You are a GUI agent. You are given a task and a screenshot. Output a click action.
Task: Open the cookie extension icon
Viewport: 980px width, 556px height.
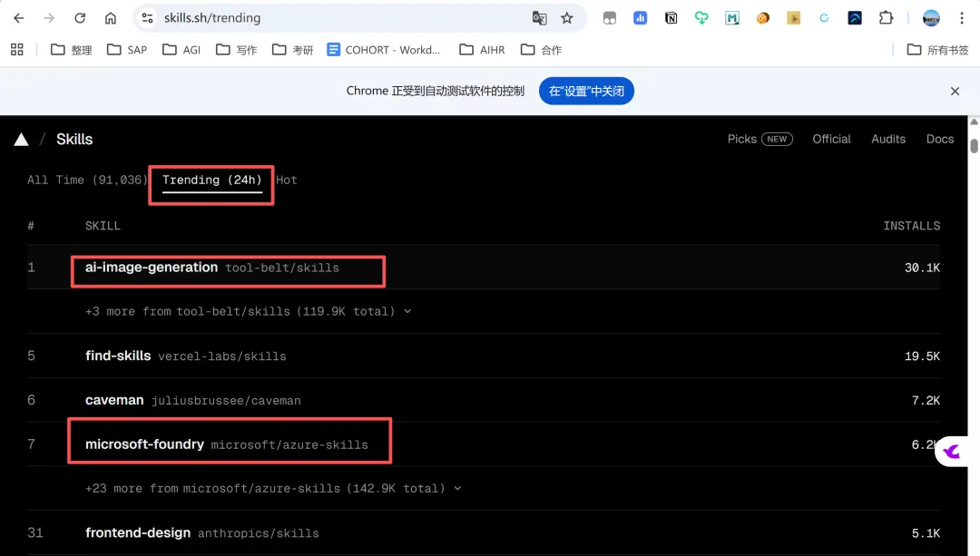tap(762, 18)
